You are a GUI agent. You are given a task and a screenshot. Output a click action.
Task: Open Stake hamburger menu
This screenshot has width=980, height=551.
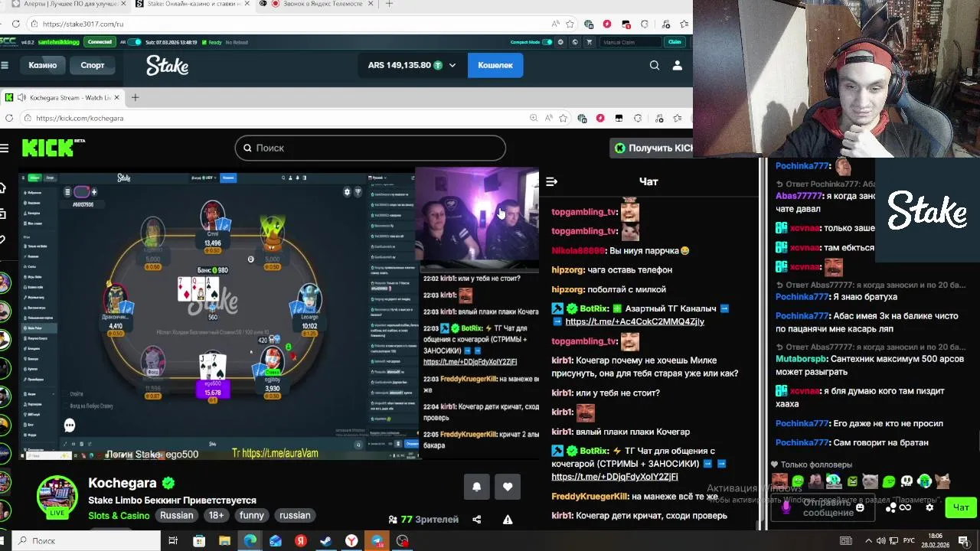click(x=5, y=65)
